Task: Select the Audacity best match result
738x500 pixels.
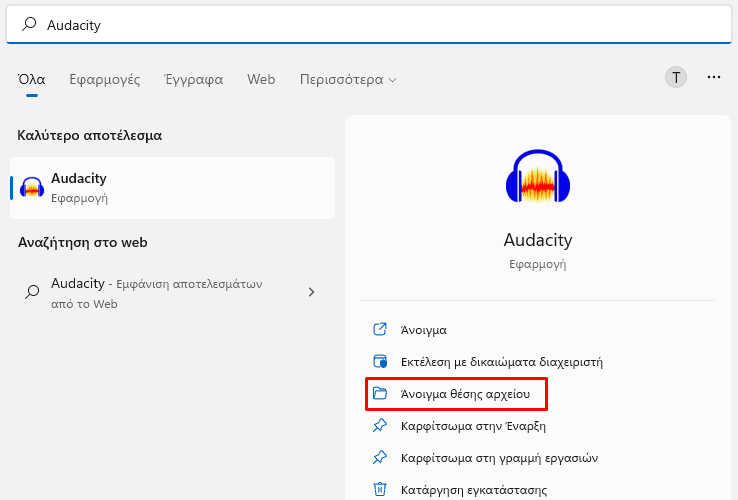Action: [x=173, y=188]
